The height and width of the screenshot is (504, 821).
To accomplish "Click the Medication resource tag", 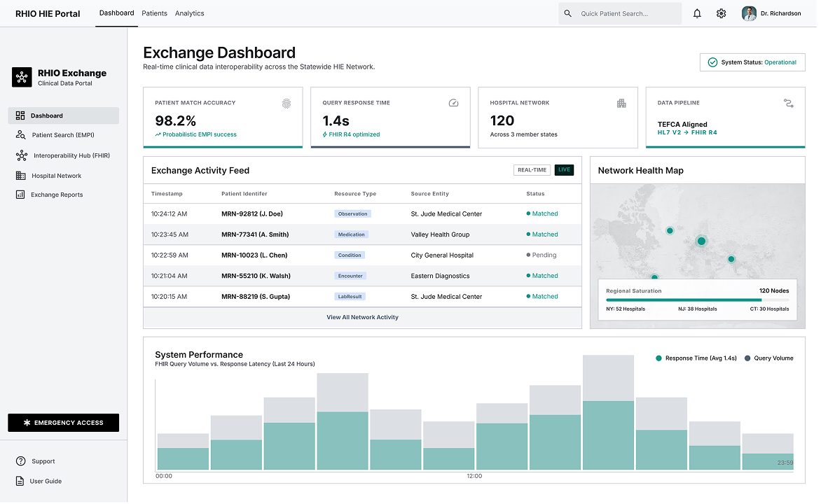I will [x=354, y=235].
